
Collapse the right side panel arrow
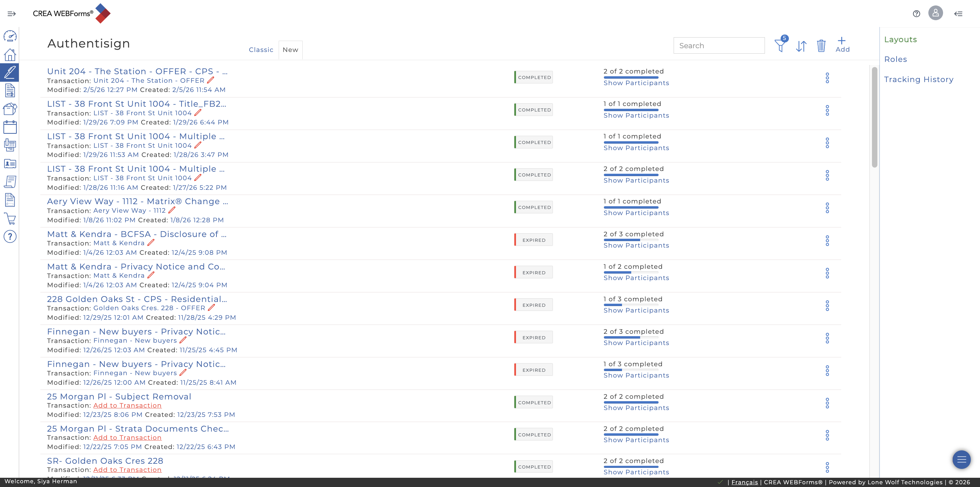tap(958, 14)
